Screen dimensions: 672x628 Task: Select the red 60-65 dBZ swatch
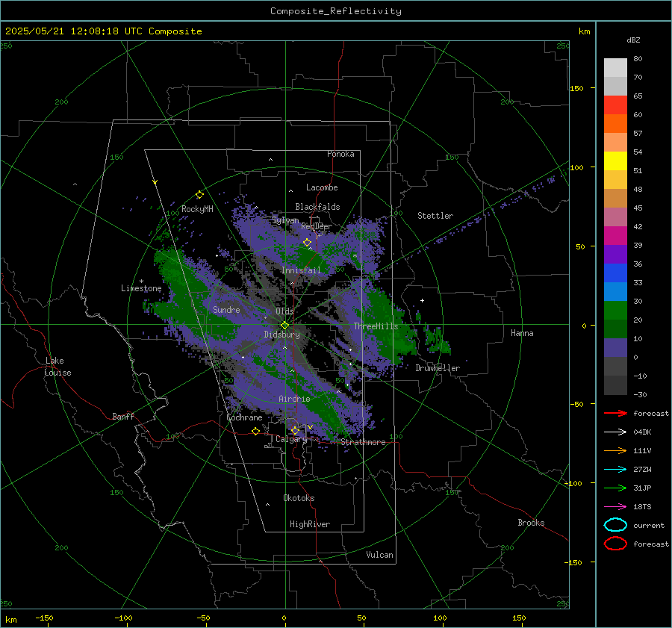pyautogui.click(x=615, y=105)
